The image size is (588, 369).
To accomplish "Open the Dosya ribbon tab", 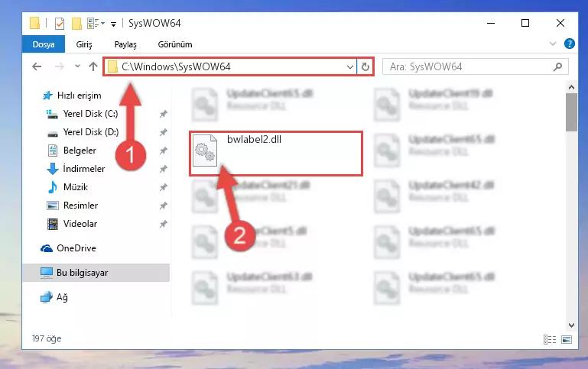I will [x=44, y=44].
